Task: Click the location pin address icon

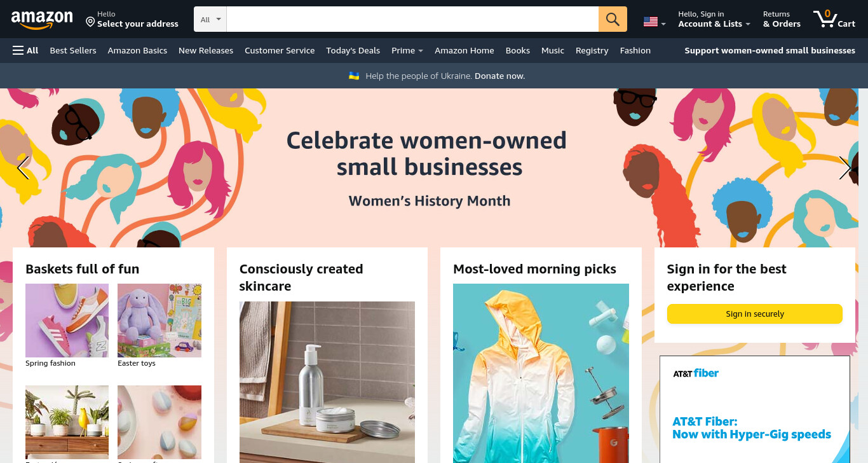Action: pos(90,22)
